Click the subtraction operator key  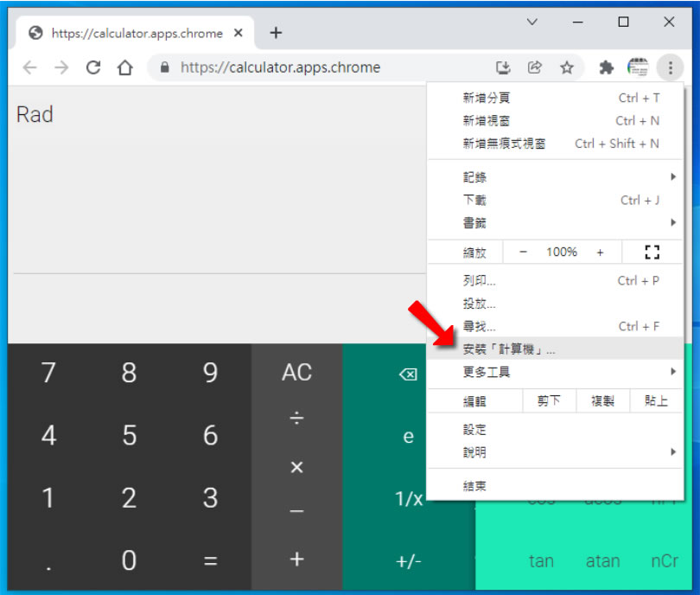[x=297, y=511]
